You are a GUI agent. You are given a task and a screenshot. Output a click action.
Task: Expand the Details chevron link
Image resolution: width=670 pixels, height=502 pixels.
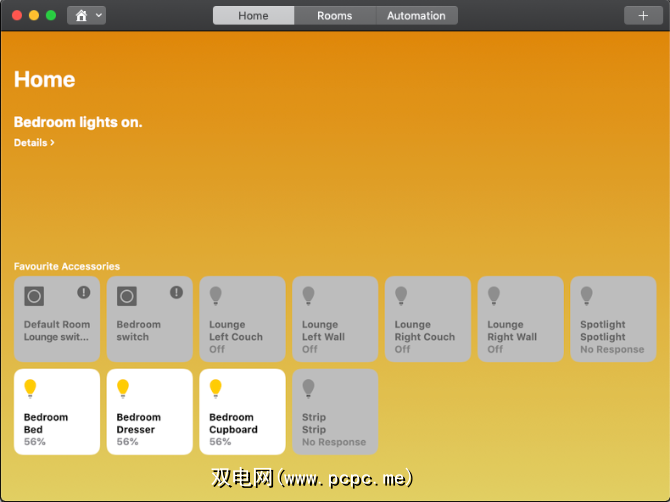point(34,143)
